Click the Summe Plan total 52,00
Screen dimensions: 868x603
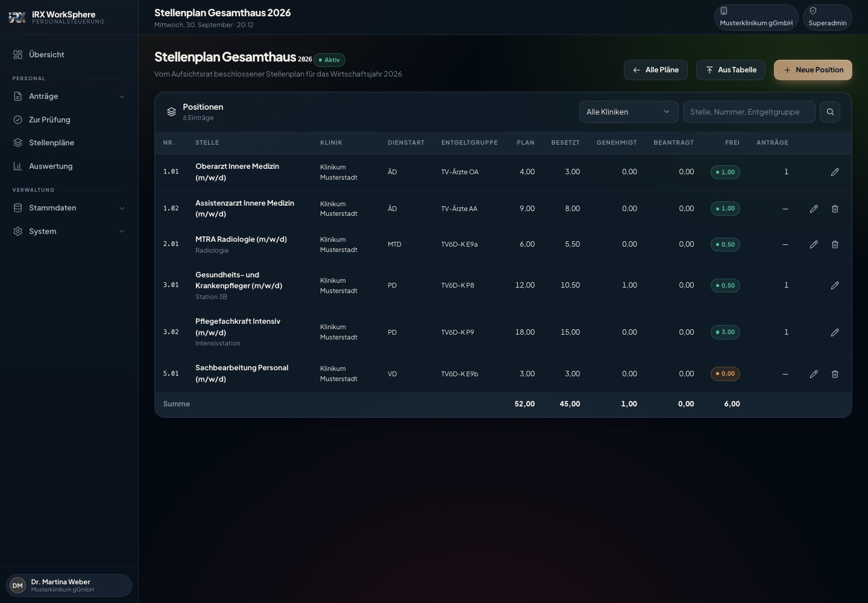click(524, 404)
